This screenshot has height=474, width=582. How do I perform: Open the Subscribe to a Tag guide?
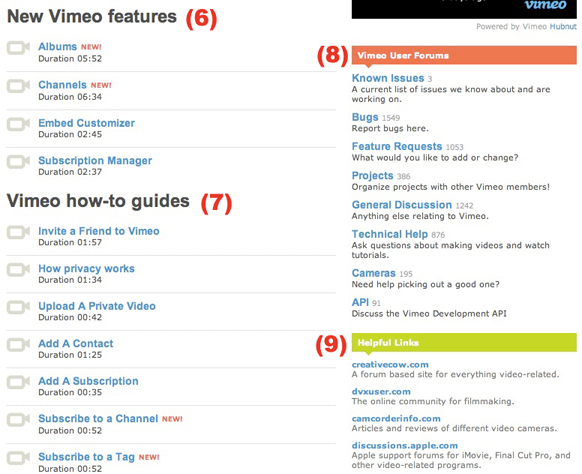86,457
